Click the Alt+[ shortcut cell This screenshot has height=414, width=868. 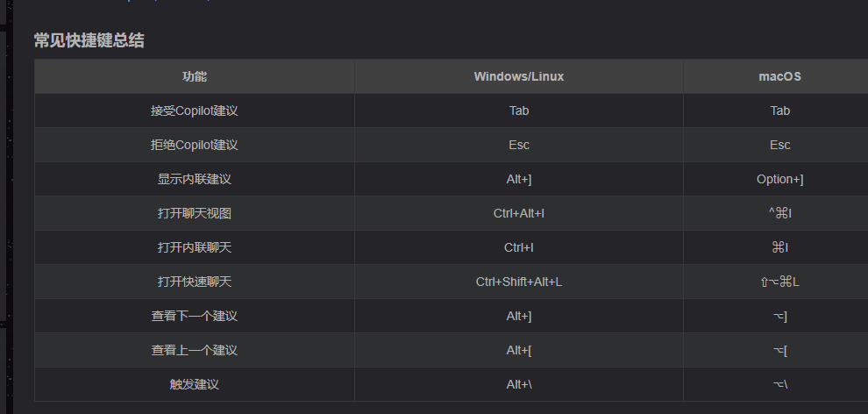tap(519, 350)
